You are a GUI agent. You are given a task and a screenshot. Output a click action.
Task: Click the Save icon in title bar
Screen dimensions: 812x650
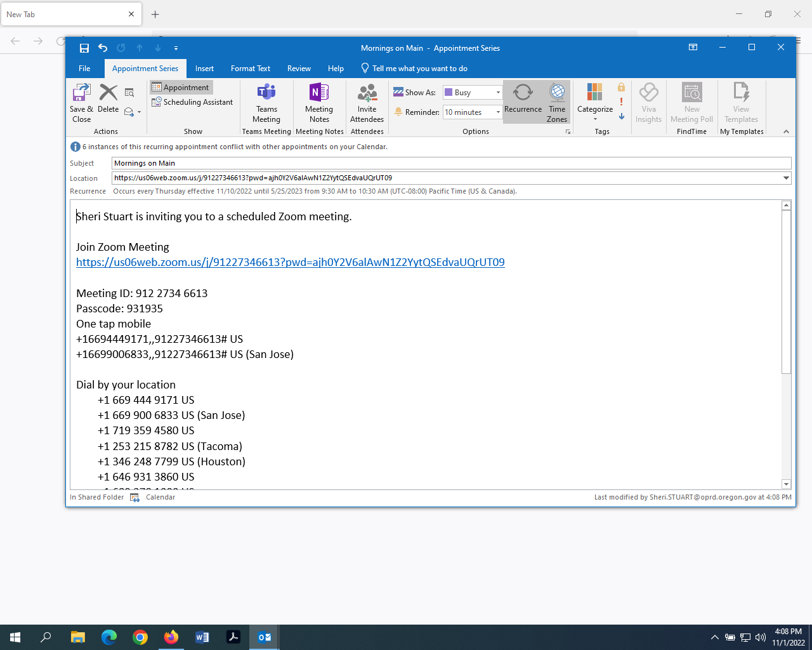click(x=84, y=48)
